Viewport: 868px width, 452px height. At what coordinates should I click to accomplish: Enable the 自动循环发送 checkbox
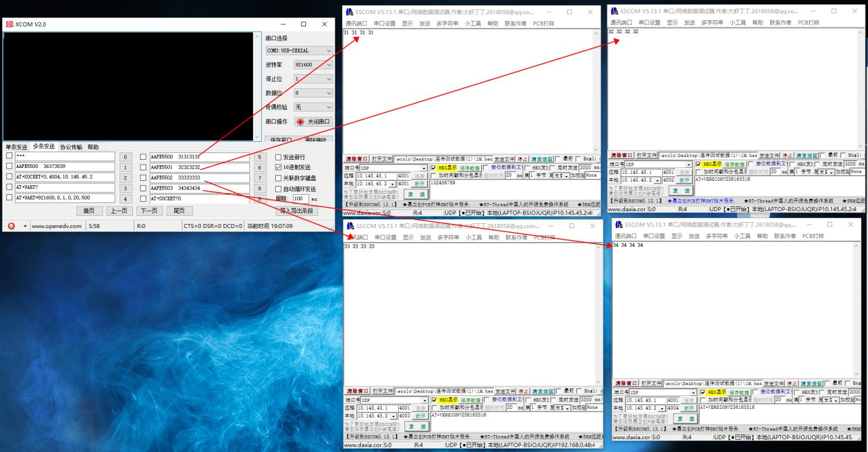pos(278,188)
